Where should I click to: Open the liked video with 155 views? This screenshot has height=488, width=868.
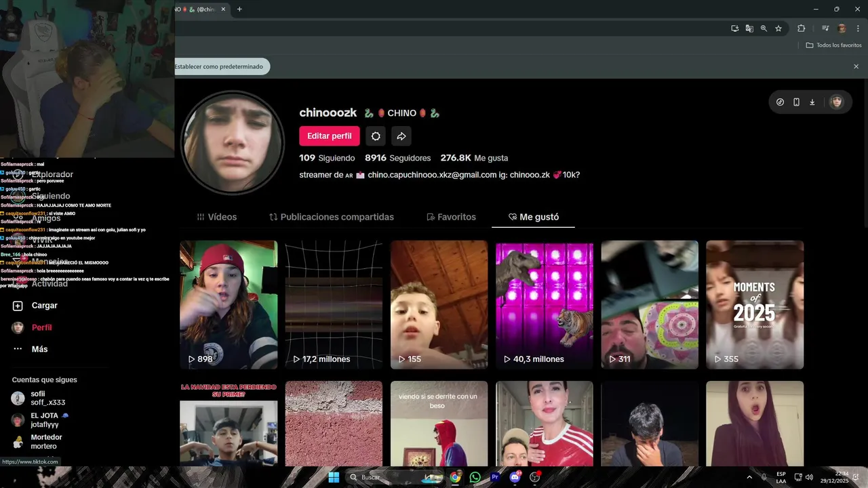click(x=439, y=305)
